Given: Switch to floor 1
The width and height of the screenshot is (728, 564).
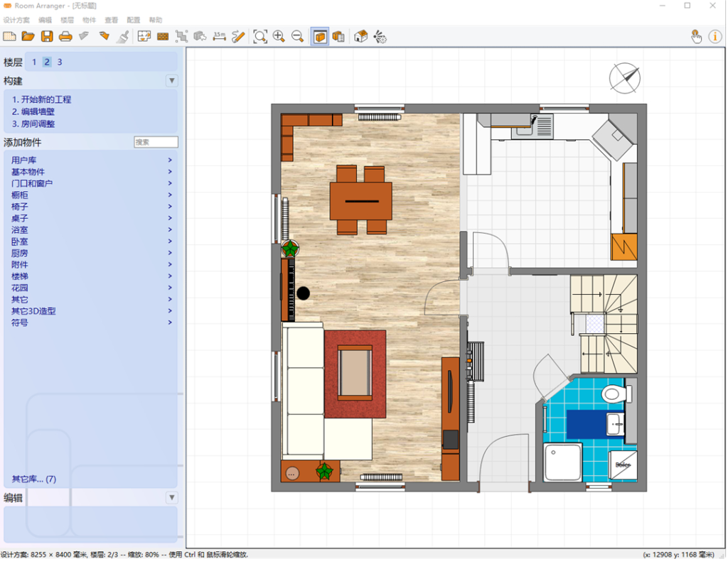Looking at the screenshot, I should coord(34,62).
